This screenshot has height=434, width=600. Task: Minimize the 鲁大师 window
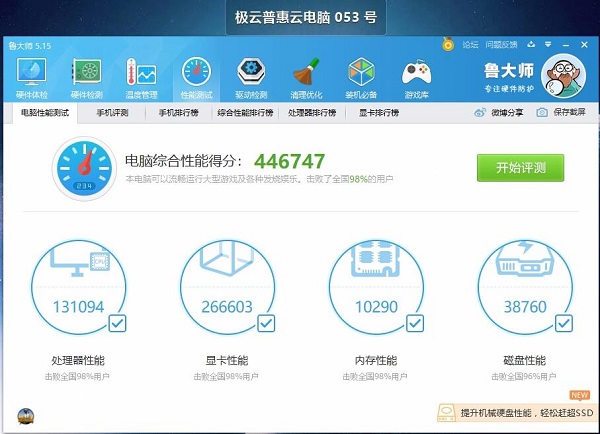coord(566,45)
